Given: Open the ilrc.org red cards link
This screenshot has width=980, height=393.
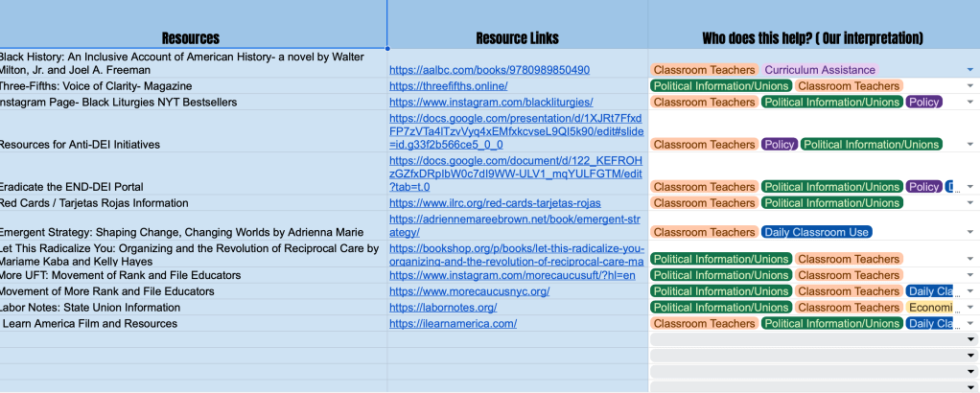Looking at the screenshot, I should (x=495, y=203).
